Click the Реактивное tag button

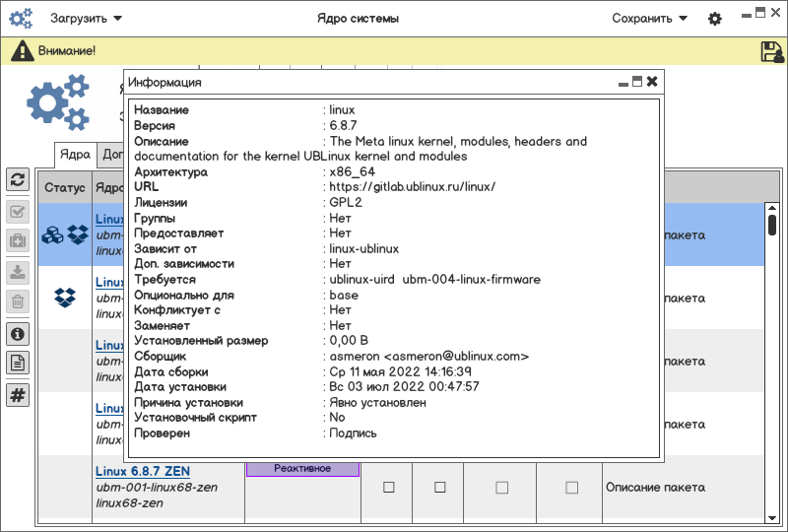(302, 469)
